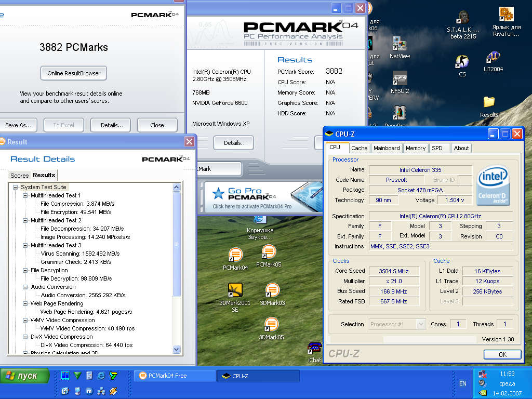The width and height of the screenshot is (532, 399).
Task: Open the Results folder on desktop
Action: 489,107
